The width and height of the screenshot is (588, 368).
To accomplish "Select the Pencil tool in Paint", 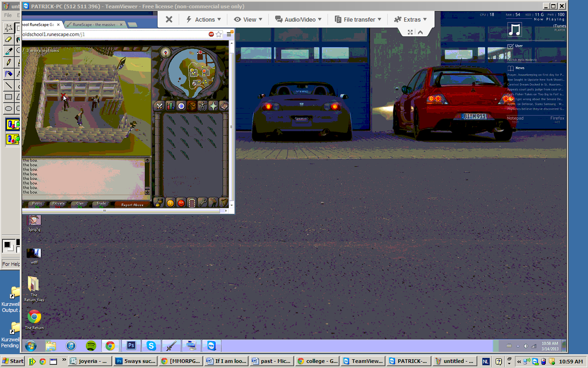I will click(x=8, y=62).
